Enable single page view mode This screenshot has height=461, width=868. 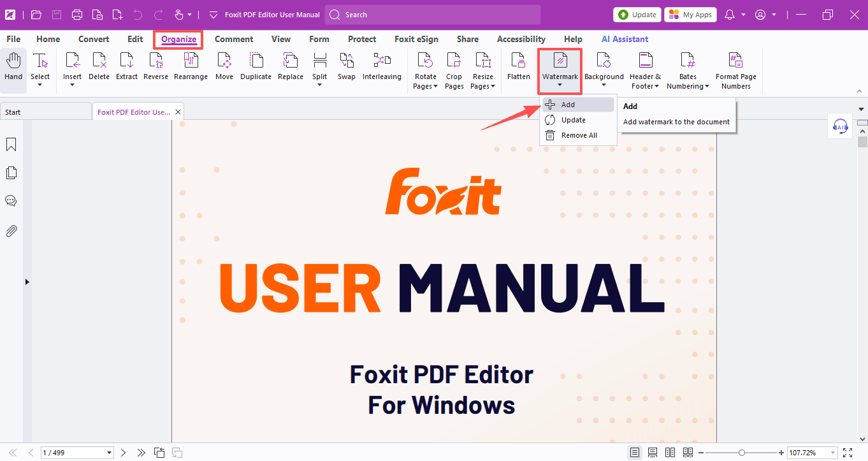[x=635, y=453]
